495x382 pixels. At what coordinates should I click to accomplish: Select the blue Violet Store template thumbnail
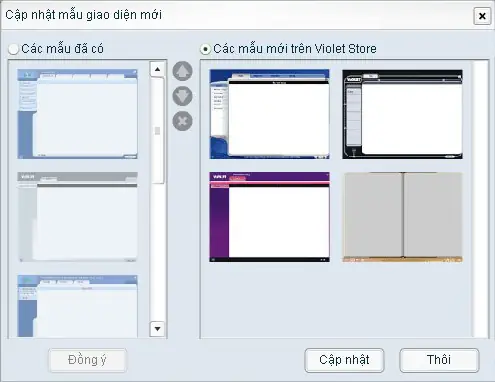[x=270, y=114]
